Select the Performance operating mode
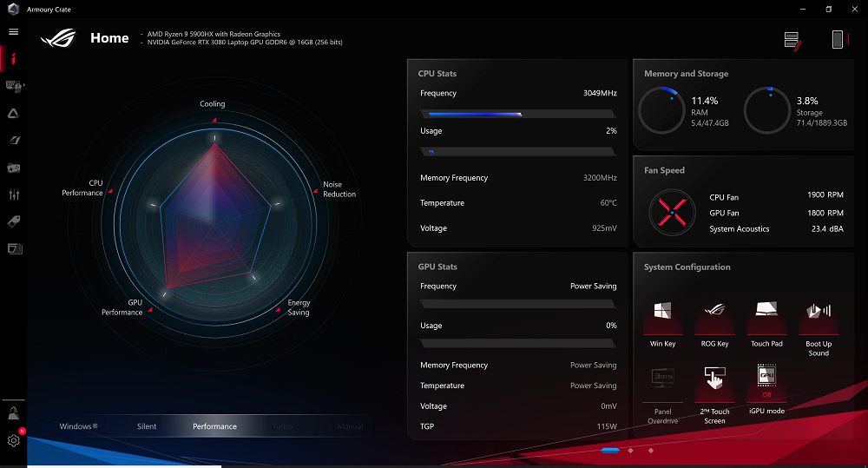Screen dimensions: 868x468 [x=214, y=426]
